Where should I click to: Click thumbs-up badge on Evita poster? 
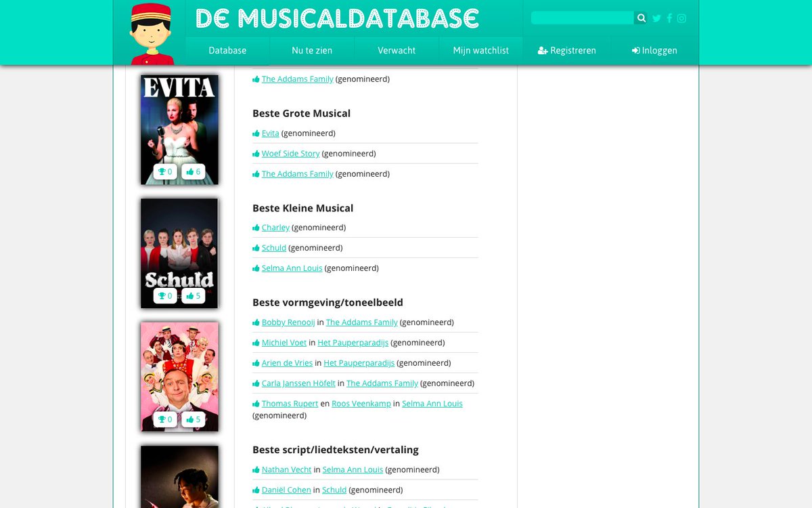[x=194, y=172]
